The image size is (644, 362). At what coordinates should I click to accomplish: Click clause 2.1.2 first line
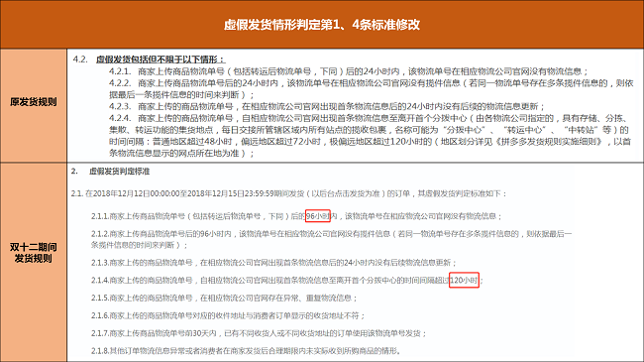pos(331,234)
